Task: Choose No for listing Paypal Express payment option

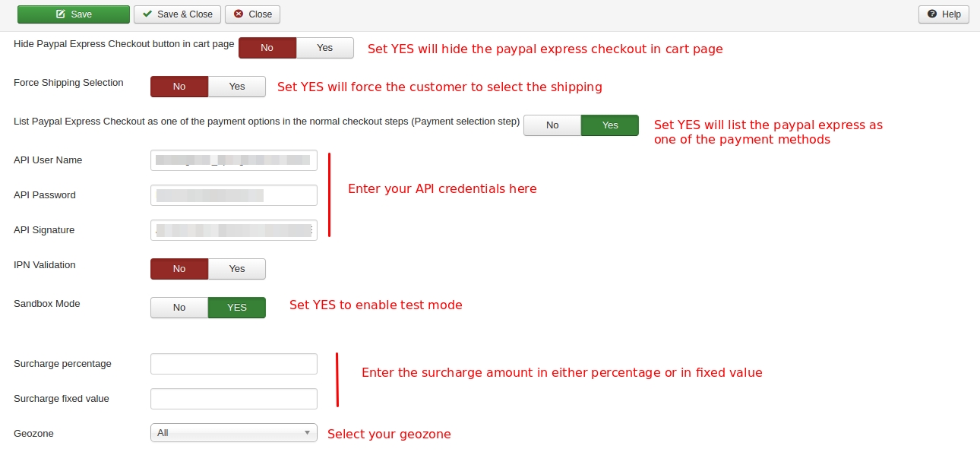Action: [x=552, y=125]
